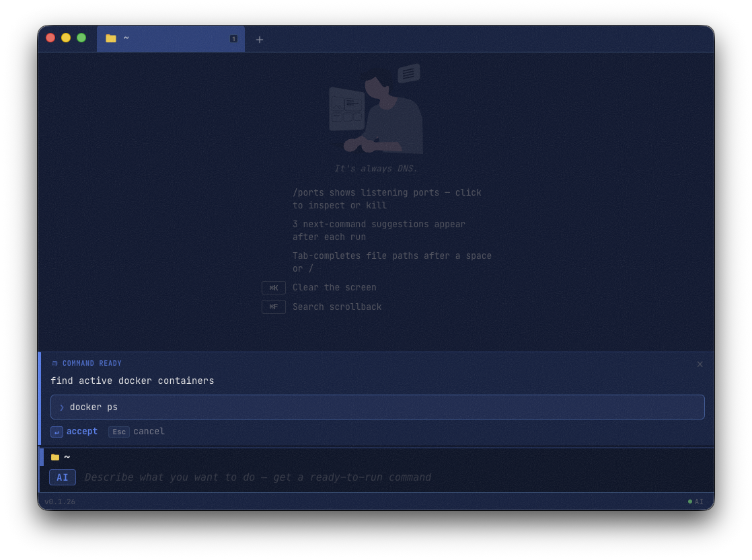Click the 'Search scrollback' hint
This screenshot has height=560, width=752.
(337, 307)
